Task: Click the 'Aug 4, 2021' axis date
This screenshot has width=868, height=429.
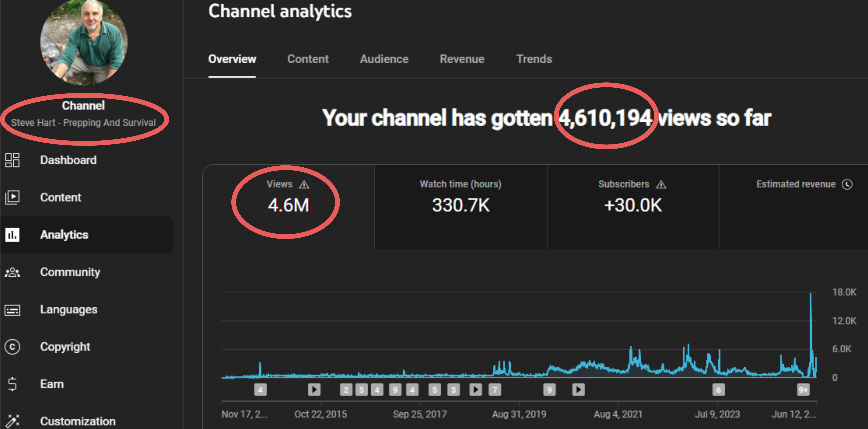Action: 618,414
